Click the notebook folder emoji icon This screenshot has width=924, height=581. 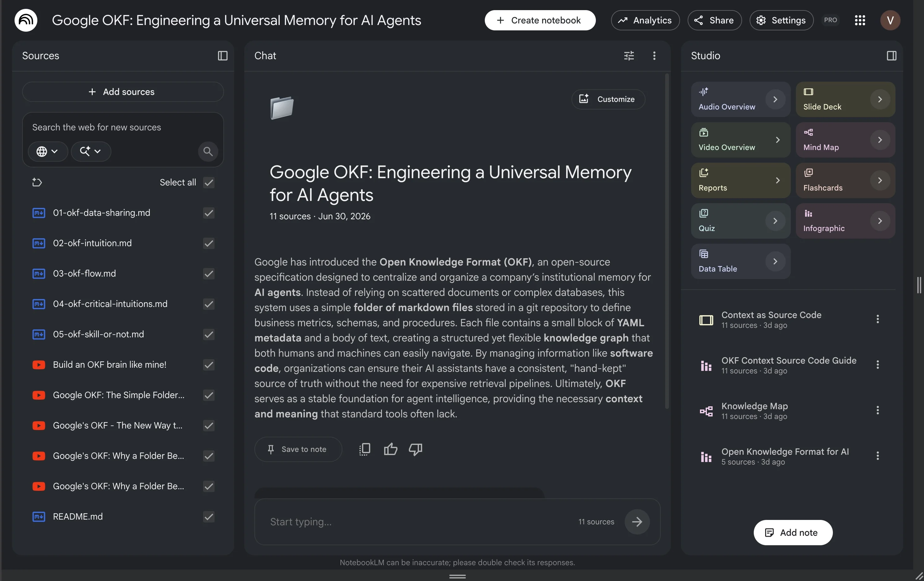282,108
